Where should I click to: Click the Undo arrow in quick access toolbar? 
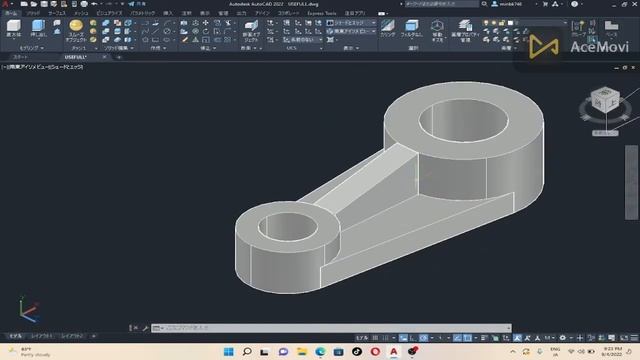point(94,4)
